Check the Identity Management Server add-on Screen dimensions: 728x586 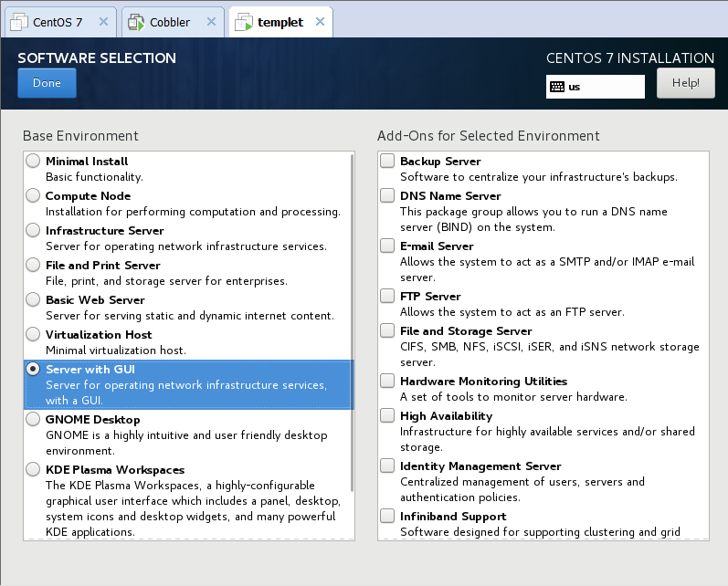[x=387, y=466]
